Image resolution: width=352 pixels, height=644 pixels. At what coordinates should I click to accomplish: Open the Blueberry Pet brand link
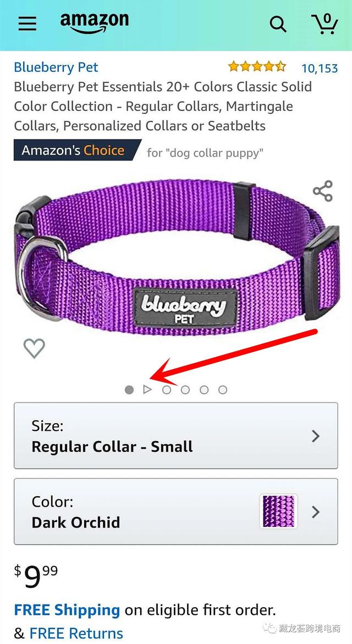pyautogui.click(x=56, y=68)
